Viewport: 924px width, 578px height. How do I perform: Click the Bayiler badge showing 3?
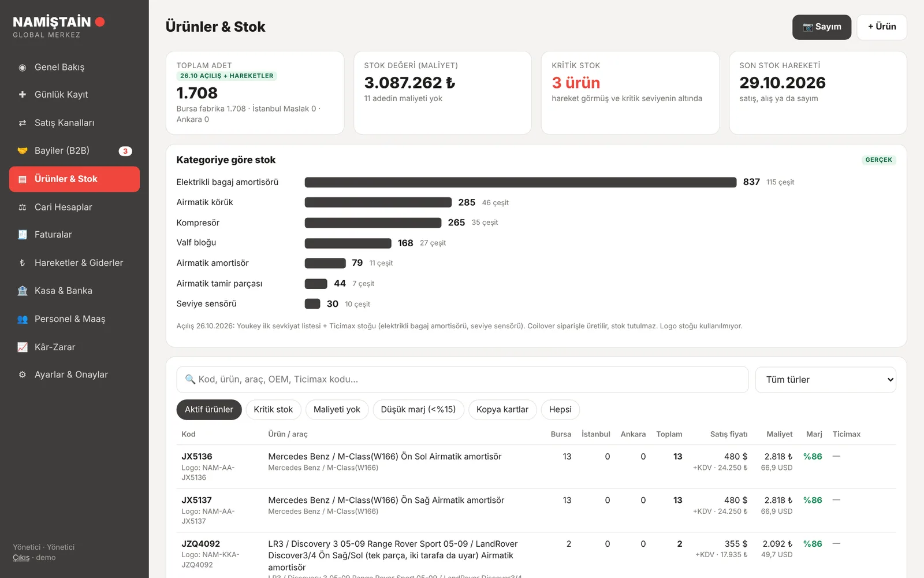click(x=125, y=151)
